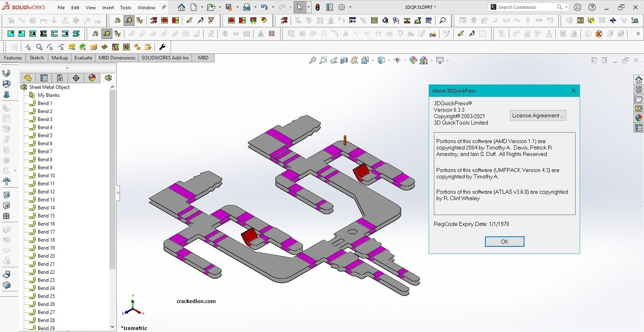This screenshot has height=332, width=644.
Task: Open the DimXpertManager crosshair tab icon
Action: point(76,78)
